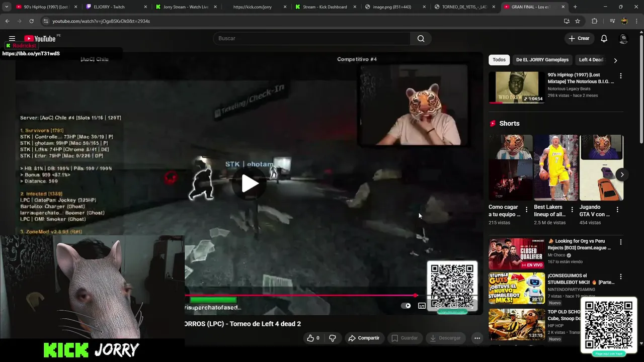This screenshot has width=644, height=362.
Task: Download the video with Descargar
Action: pyautogui.click(x=446, y=338)
